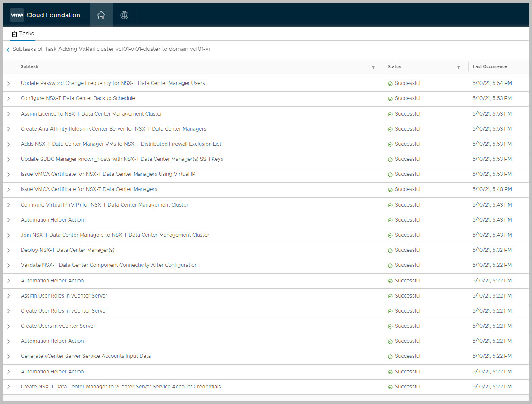The width and height of the screenshot is (532, 404).
Task: Expand Update Password Change Frequency subtask row
Action: (x=9, y=84)
